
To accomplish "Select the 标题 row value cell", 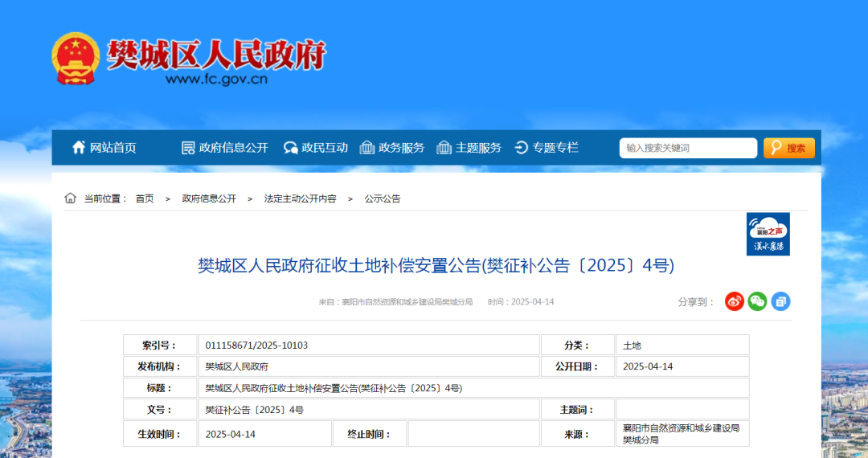I will pos(474,388).
